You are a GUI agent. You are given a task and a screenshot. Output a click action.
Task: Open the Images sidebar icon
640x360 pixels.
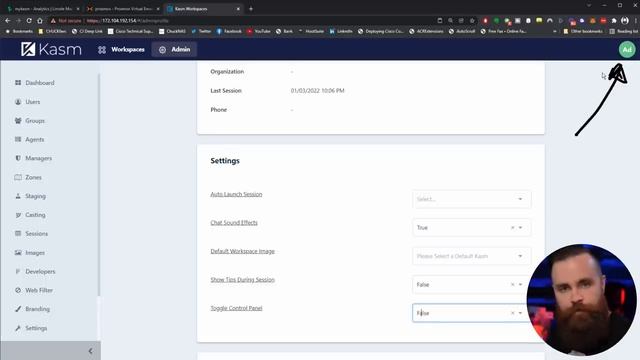pos(18,253)
